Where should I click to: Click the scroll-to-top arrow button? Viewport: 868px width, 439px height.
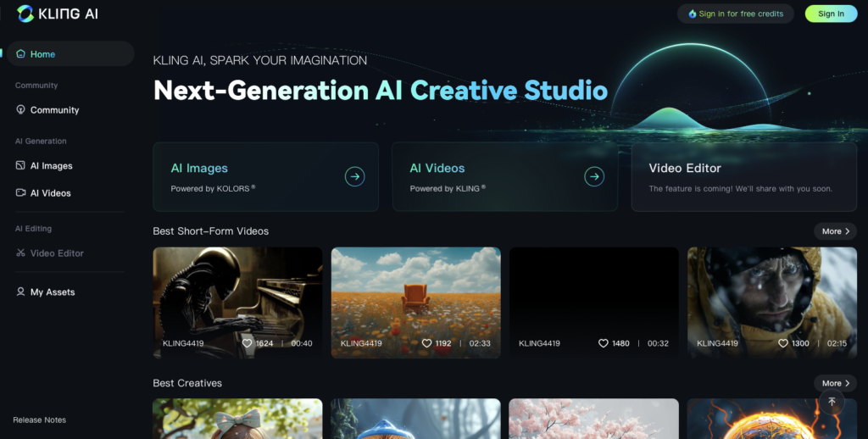point(832,402)
